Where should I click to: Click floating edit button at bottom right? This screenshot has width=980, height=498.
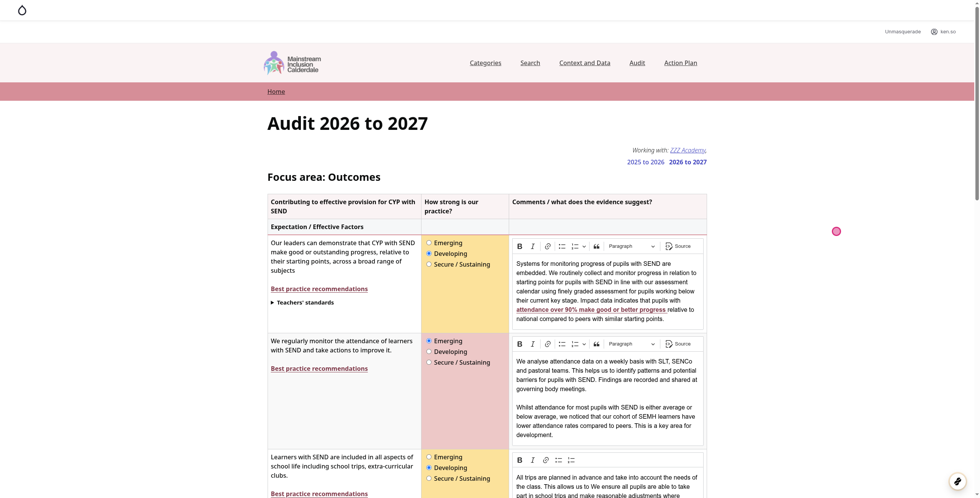point(958,482)
